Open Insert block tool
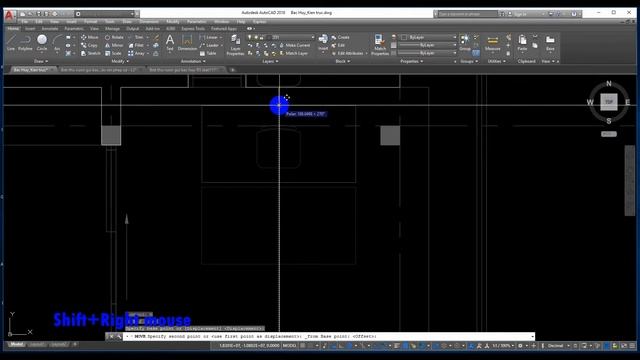Viewport: 640px width, 360px height. point(323,43)
